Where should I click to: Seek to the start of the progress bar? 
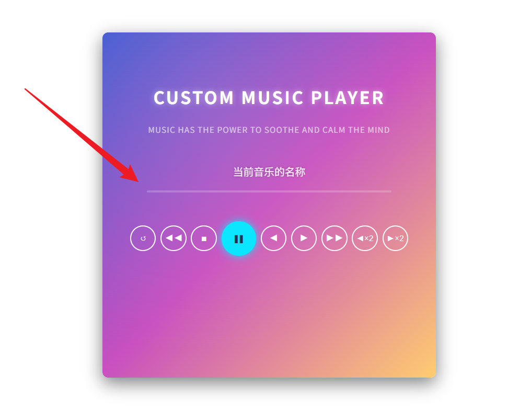pyautogui.click(x=148, y=191)
